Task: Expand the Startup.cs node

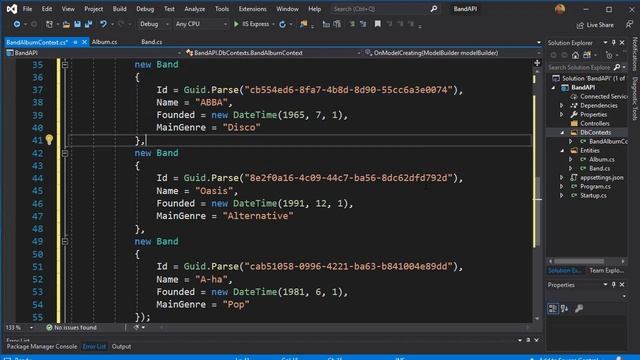Action: (x=562, y=196)
